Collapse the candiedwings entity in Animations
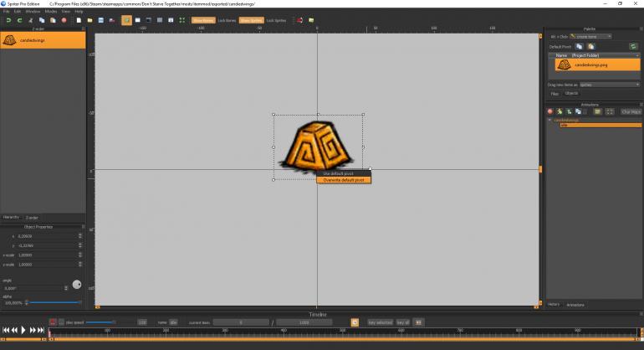The image size is (644, 350). pos(549,120)
